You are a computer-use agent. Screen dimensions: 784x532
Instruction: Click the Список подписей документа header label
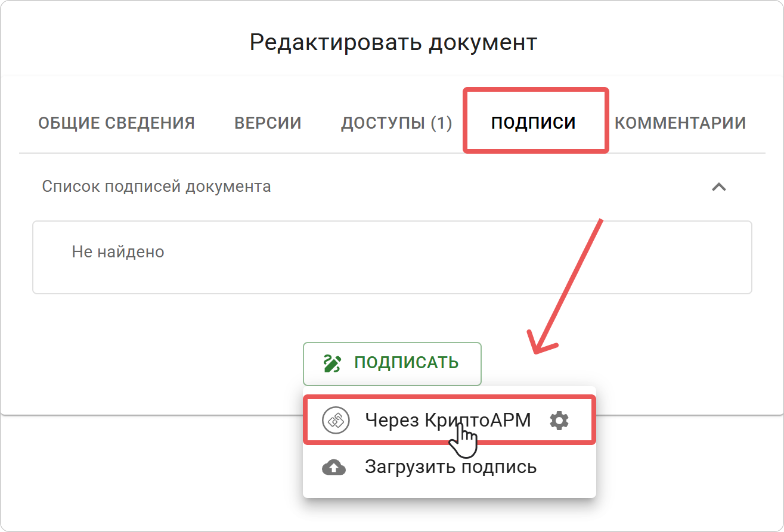click(x=156, y=186)
